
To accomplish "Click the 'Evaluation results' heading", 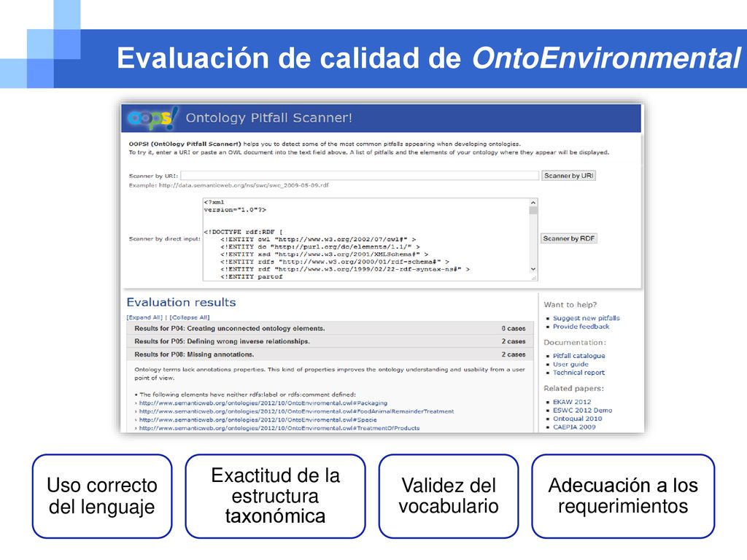I will 181,303.
